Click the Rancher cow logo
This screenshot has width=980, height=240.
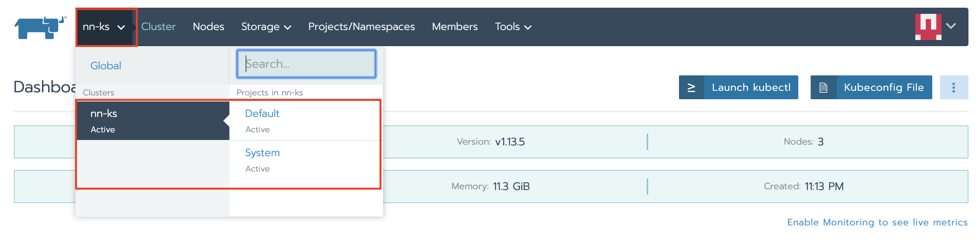[40, 27]
